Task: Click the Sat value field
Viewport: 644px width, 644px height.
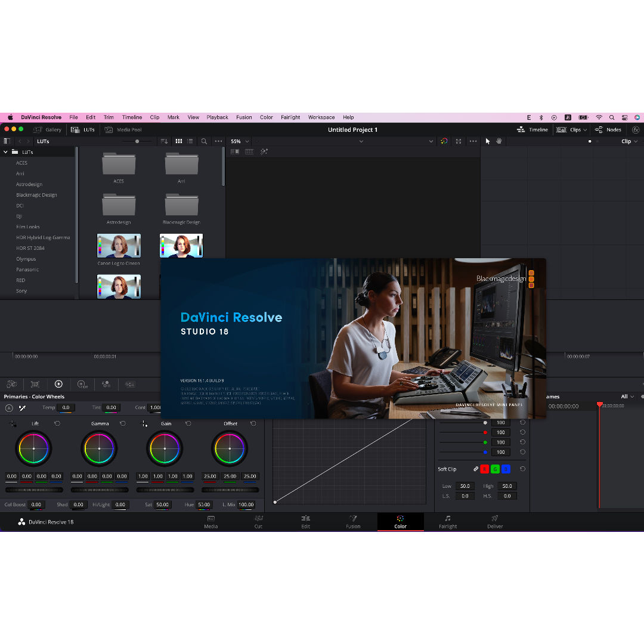Action: [x=163, y=505]
